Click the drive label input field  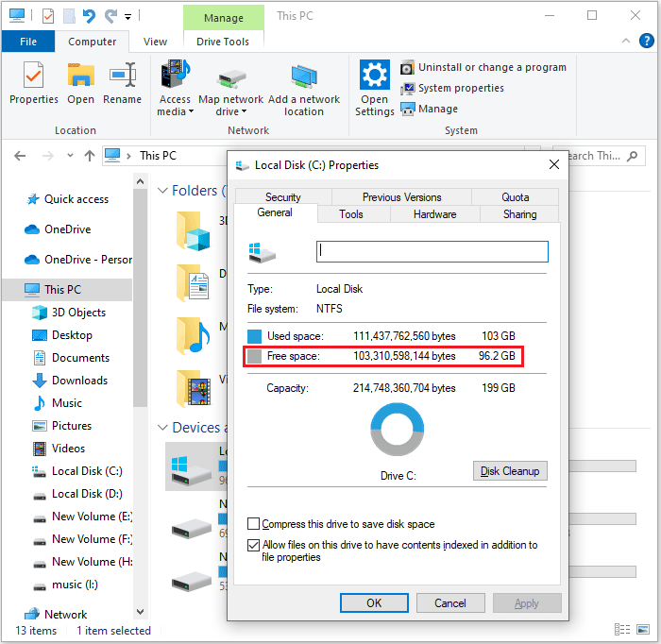(432, 251)
